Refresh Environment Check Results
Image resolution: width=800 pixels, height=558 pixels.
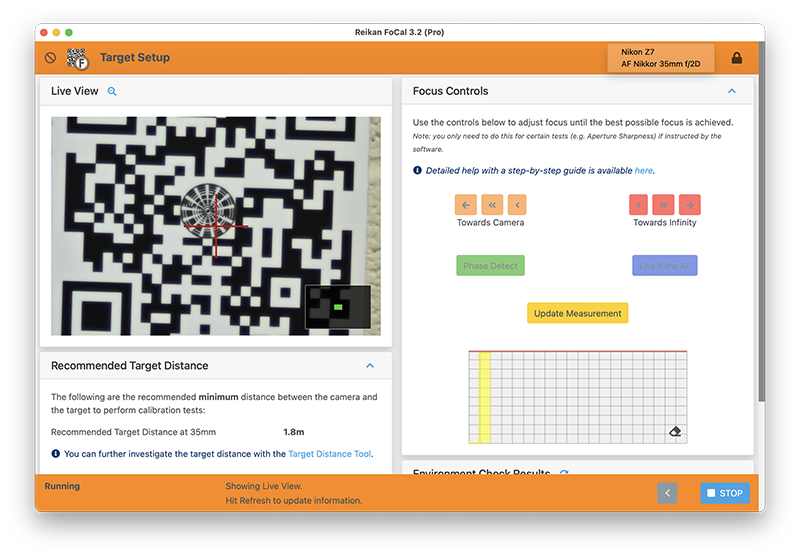point(564,472)
